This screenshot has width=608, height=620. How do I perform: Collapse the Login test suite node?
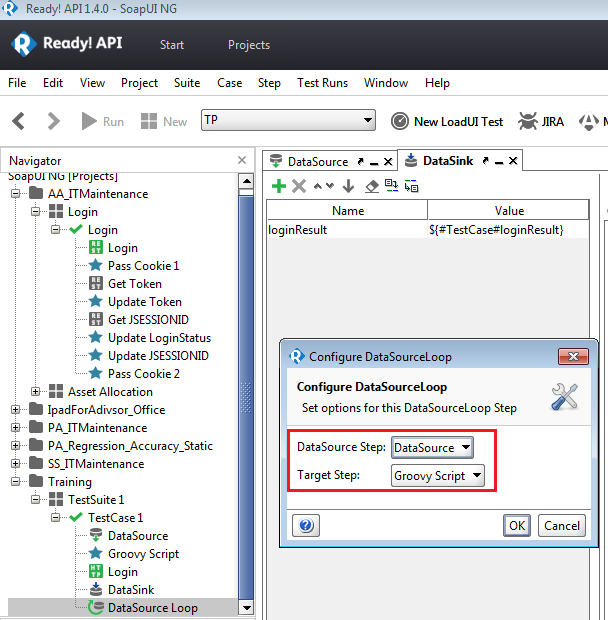(x=36, y=212)
